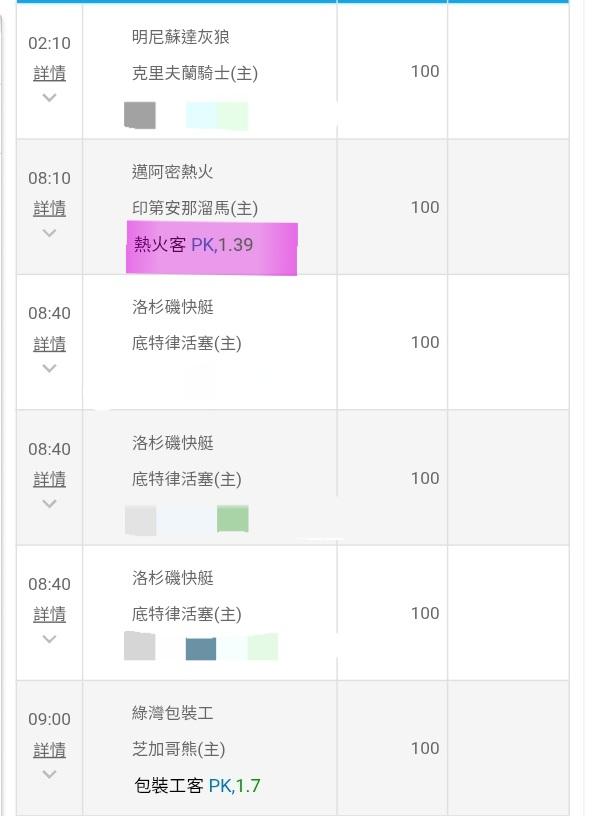Pick the dark gray swatch under 克里夫蘭騎士
The image size is (604, 816).
coord(140,115)
